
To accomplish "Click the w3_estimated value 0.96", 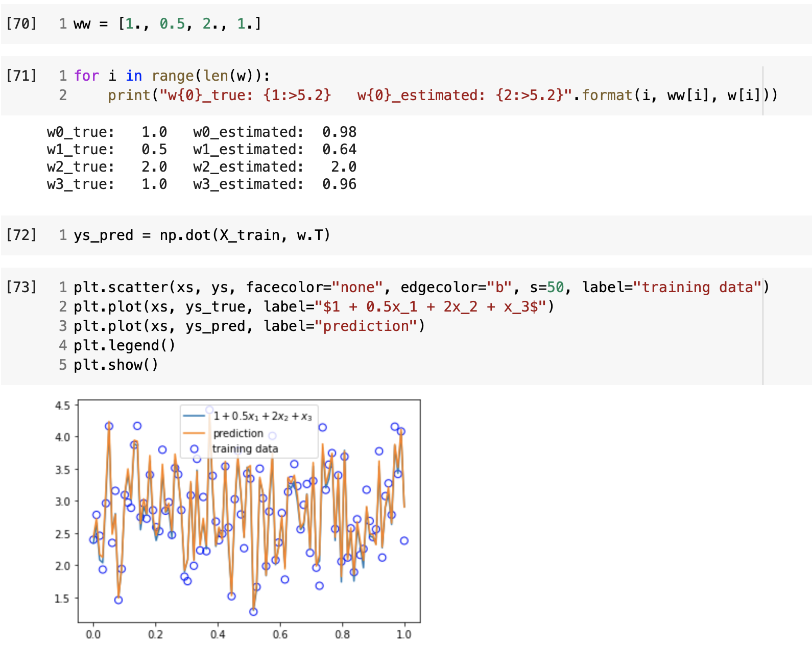I will tap(339, 184).
